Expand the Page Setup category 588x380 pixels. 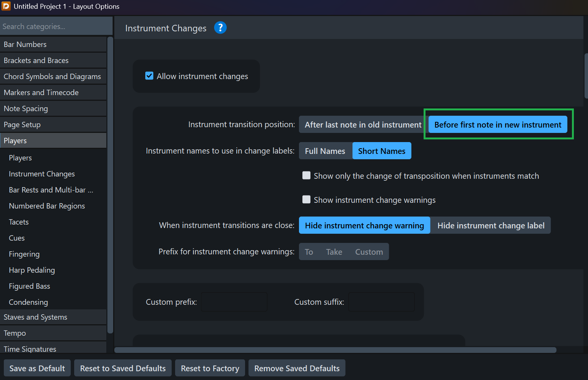pyautogui.click(x=53, y=125)
